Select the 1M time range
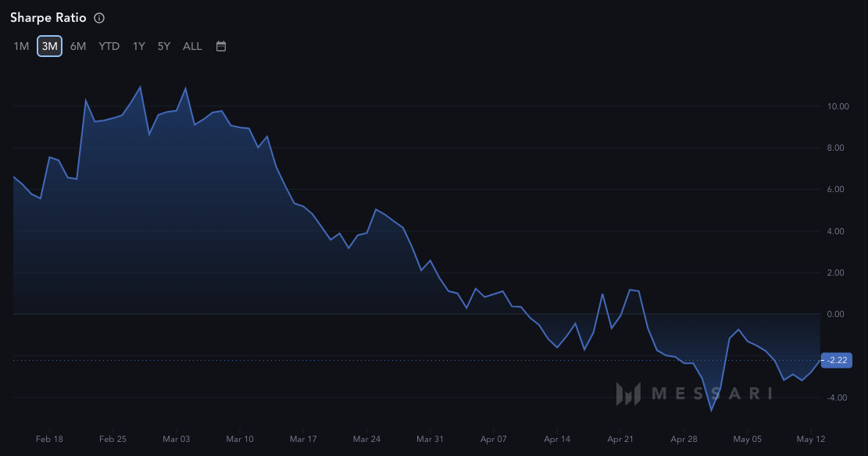The width and height of the screenshot is (868, 456). point(21,46)
